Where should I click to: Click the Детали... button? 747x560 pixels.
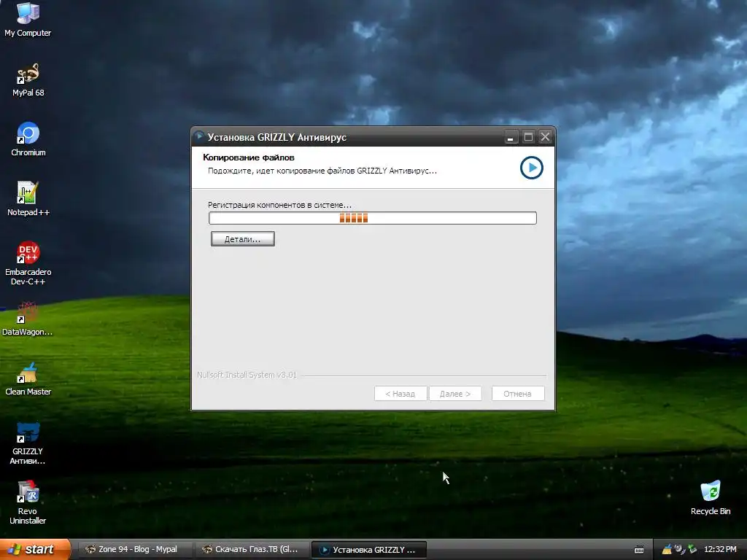242,239
